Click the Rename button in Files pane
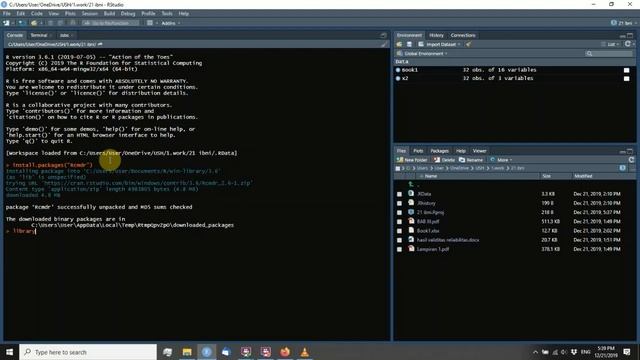Screen dimensions: 640x360 coord(471,160)
